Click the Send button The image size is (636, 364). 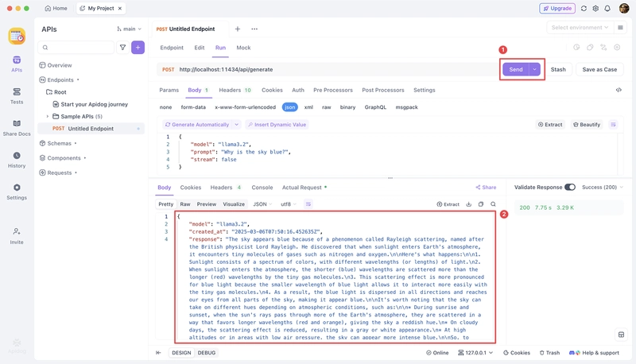[516, 69]
